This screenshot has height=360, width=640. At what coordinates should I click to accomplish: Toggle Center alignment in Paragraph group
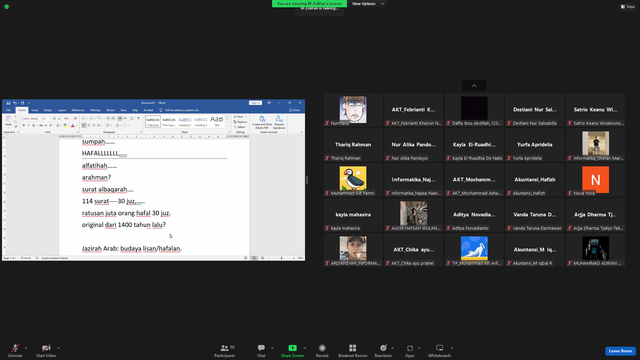pos(89,125)
